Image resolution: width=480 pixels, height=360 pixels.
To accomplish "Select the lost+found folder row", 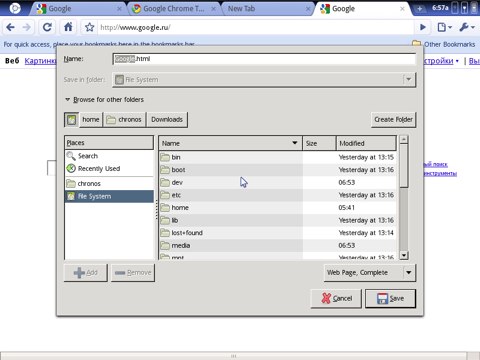I will pos(277,233).
